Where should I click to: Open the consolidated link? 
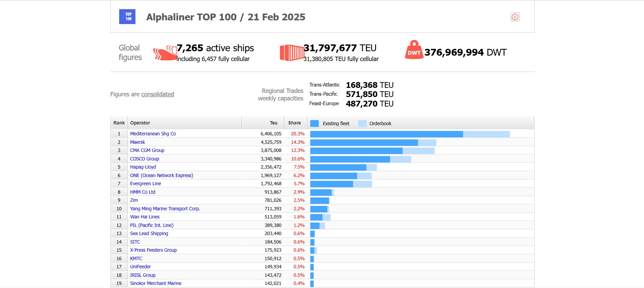pyautogui.click(x=158, y=94)
